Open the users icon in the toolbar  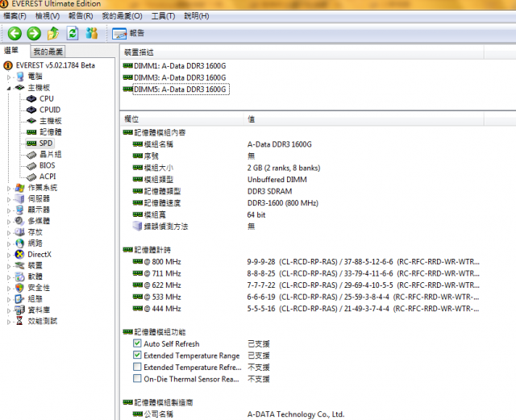click(x=92, y=33)
